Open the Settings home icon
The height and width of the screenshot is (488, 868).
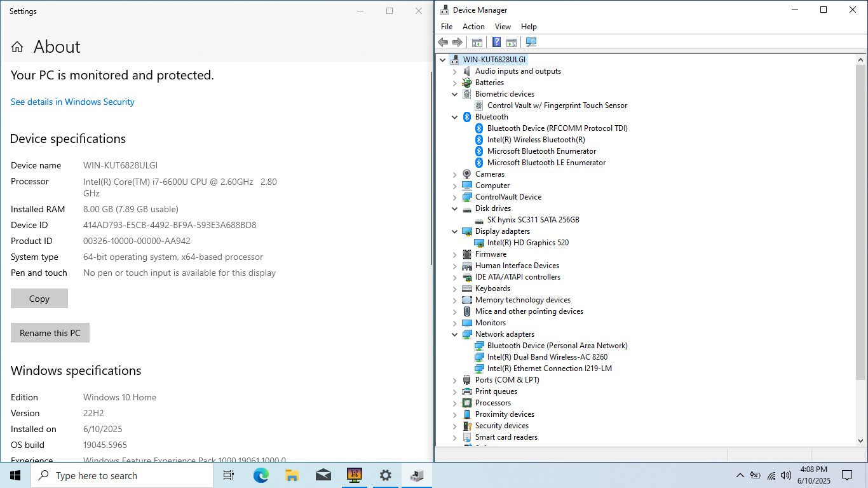(17, 47)
